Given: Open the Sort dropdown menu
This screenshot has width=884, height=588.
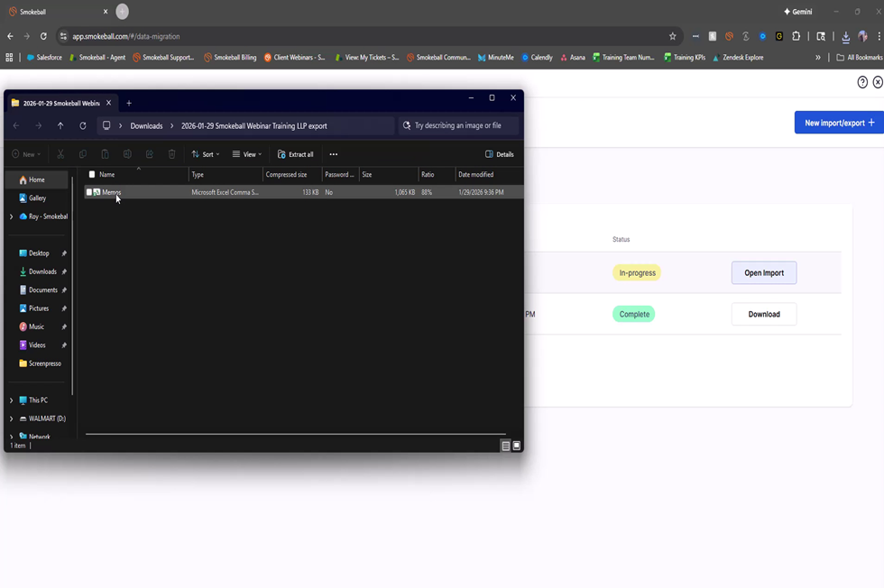Looking at the screenshot, I should click(206, 154).
